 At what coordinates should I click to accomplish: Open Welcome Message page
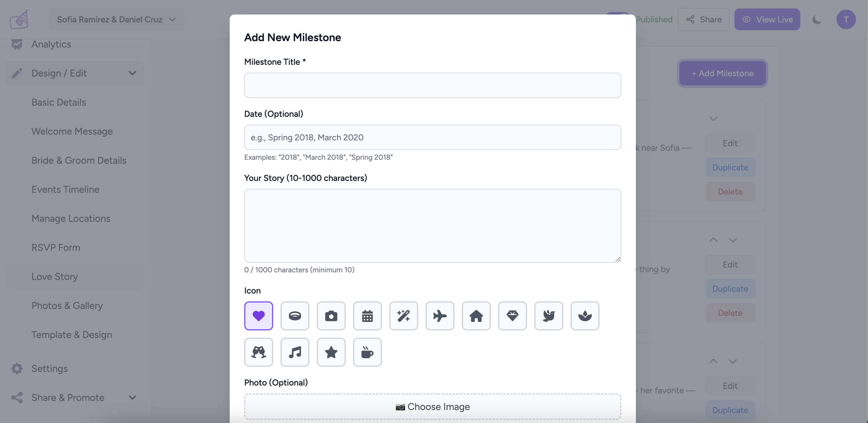coord(72,131)
